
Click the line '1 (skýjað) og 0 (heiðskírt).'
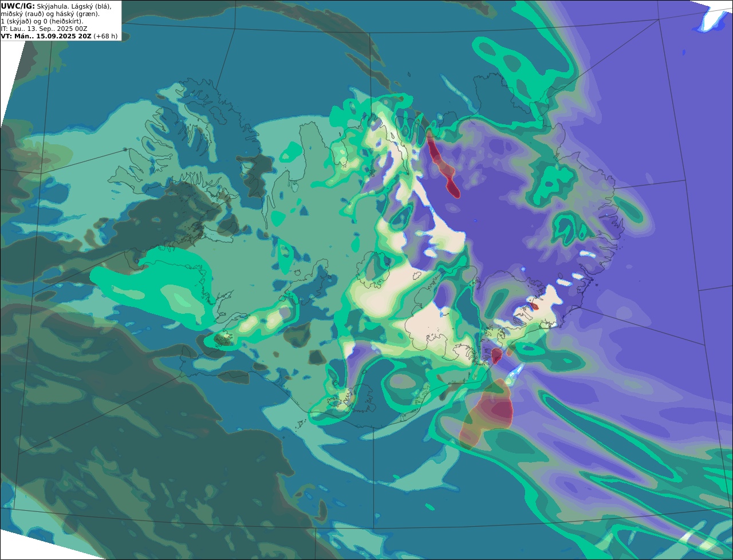42,21
